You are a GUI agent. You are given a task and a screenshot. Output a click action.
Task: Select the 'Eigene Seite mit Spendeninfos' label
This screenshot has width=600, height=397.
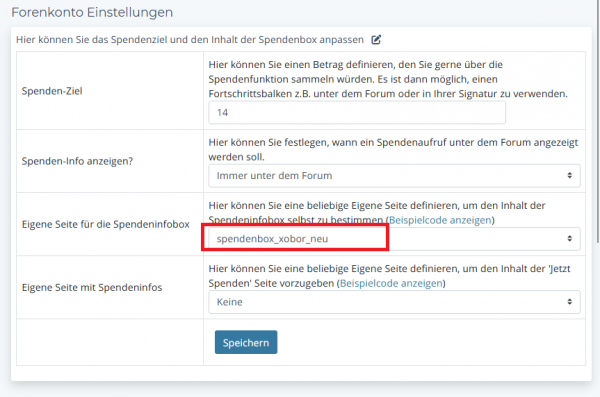coord(92,288)
